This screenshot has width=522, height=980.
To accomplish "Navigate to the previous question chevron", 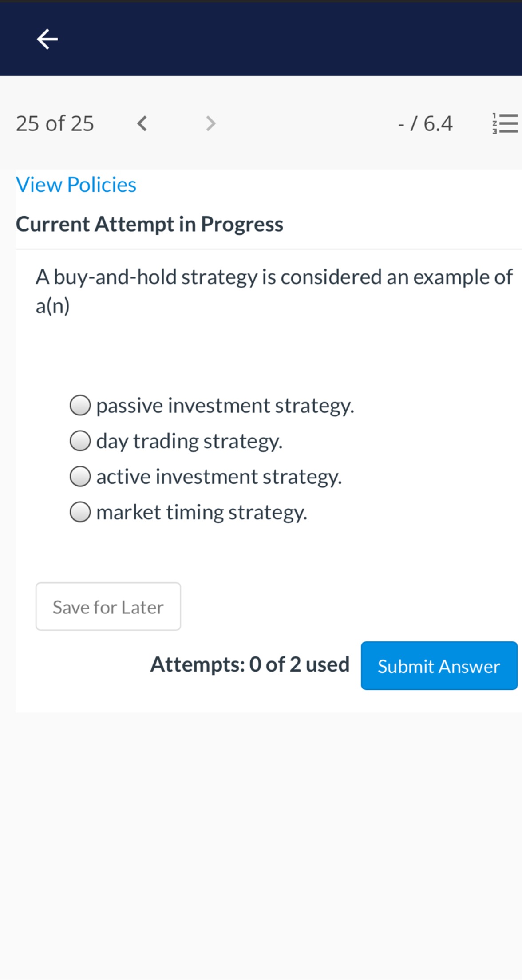I will coord(141,123).
